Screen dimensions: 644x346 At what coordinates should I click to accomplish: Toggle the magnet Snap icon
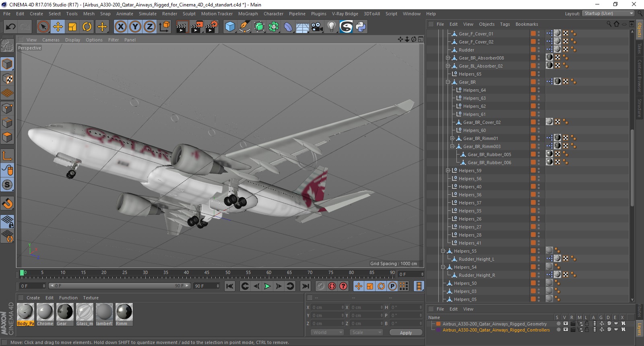(7, 204)
